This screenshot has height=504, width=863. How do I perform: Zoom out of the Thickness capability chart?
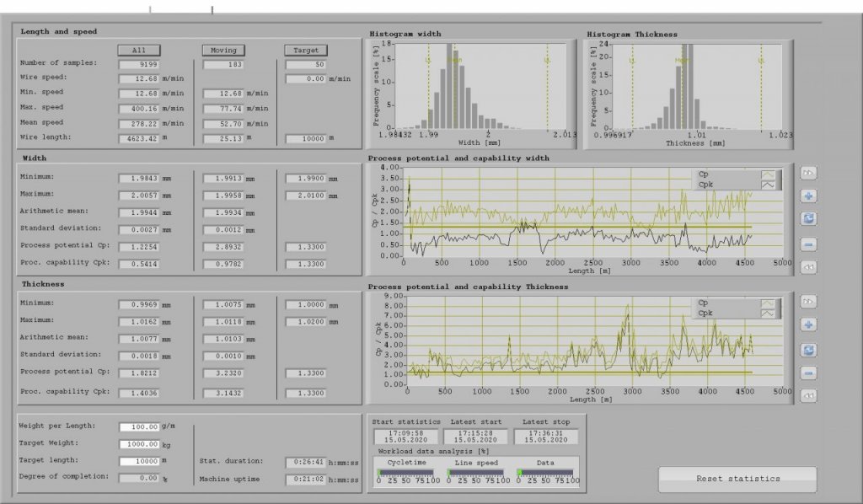808,372
